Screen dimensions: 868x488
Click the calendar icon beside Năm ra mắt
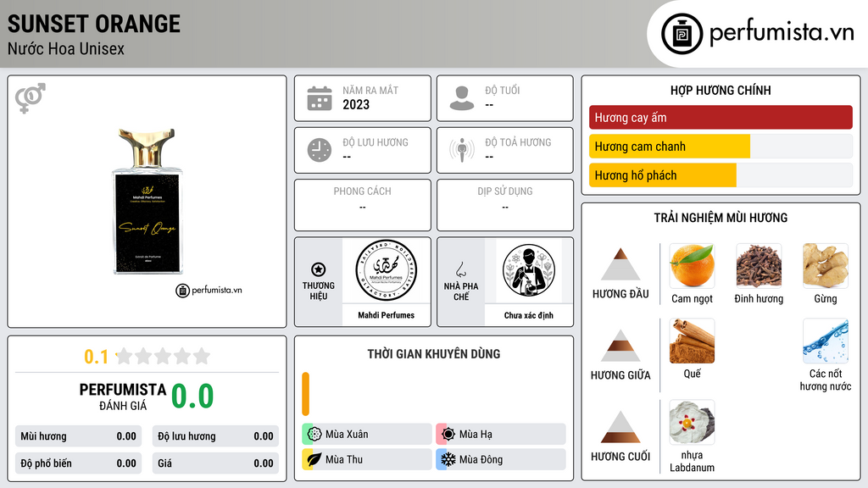[320, 98]
